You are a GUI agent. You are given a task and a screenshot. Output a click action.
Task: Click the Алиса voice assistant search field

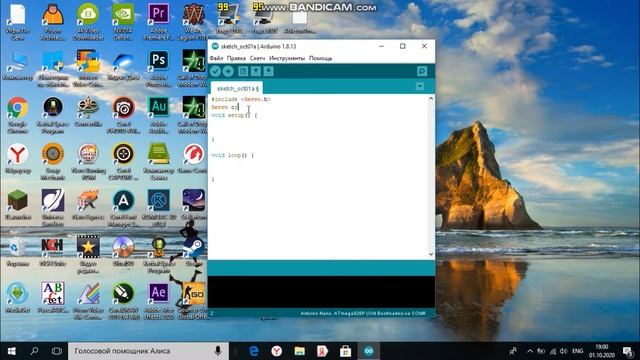coord(149,351)
